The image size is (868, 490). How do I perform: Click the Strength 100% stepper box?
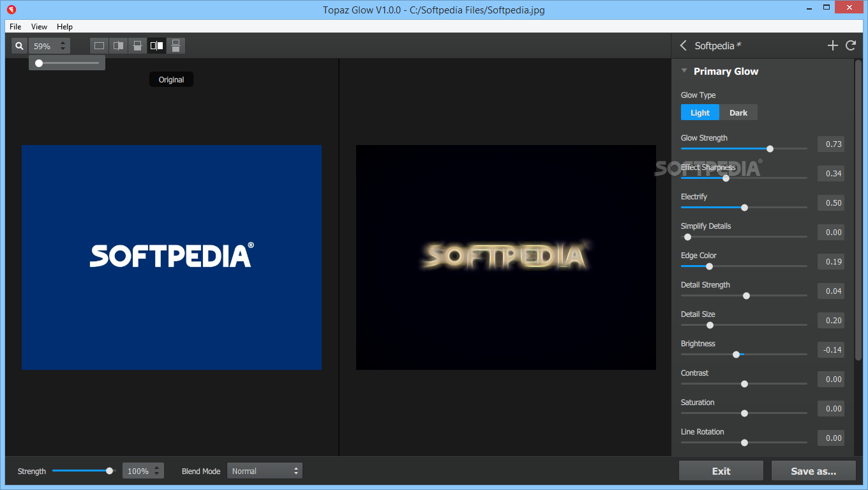coord(143,471)
